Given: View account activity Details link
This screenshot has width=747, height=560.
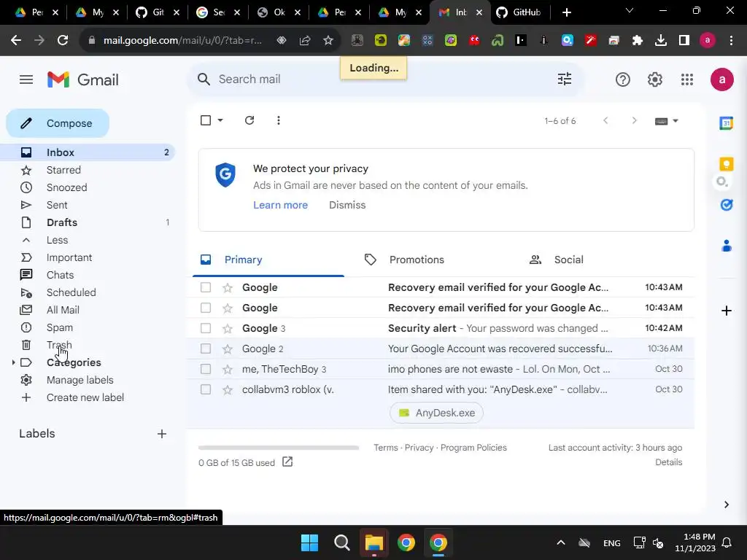Looking at the screenshot, I should point(668,462).
